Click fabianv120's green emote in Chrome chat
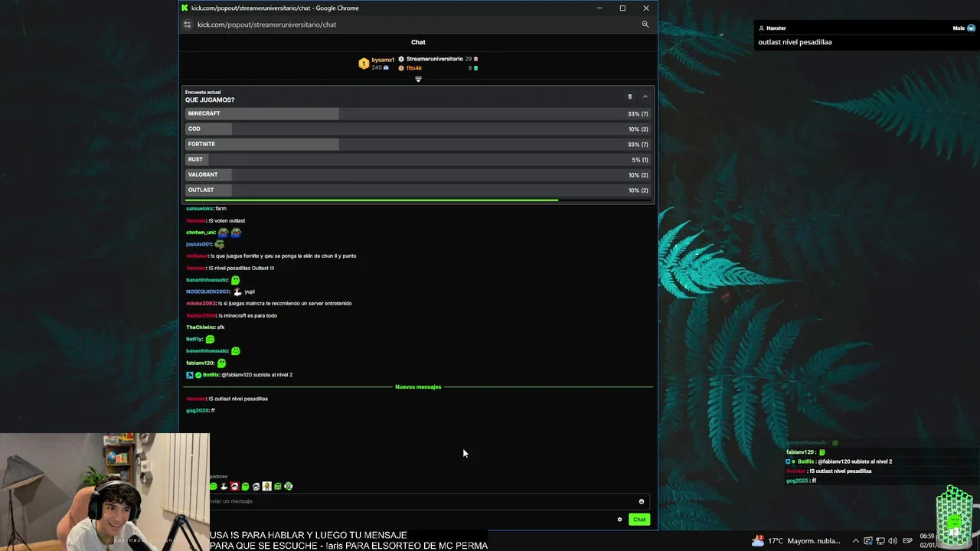980x551 pixels. [221, 363]
